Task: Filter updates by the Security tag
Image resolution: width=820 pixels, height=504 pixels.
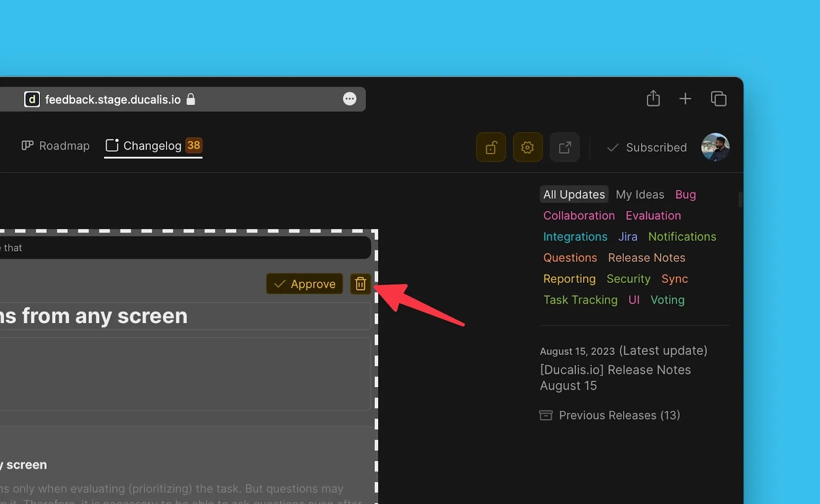Action: point(628,279)
